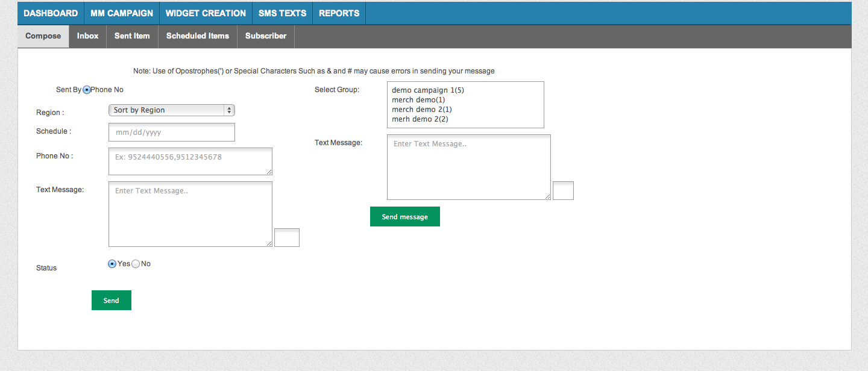
Task: Set Status to No
Action: (x=136, y=264)
